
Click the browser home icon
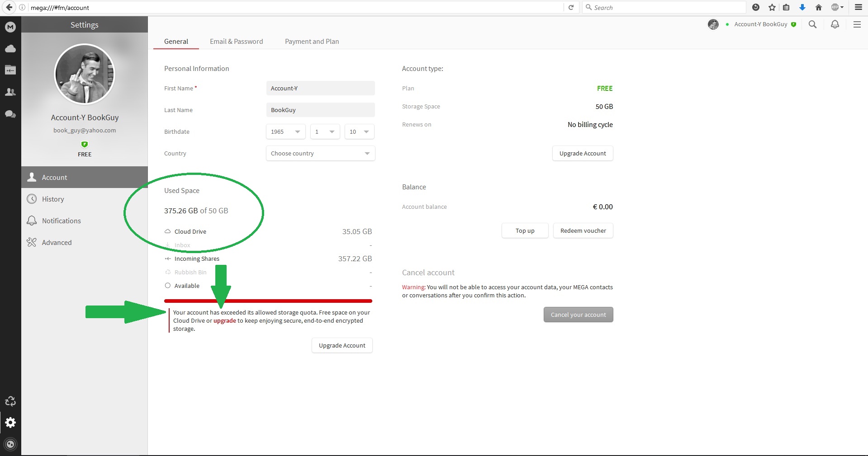coord(819,7)
